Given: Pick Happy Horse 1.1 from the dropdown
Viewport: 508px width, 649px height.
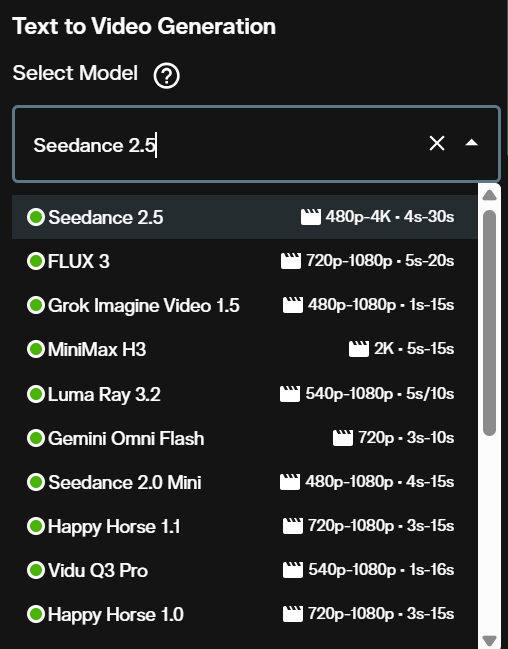Looking at the screenshot, I should pyautogui.click(x=245, y=526).
